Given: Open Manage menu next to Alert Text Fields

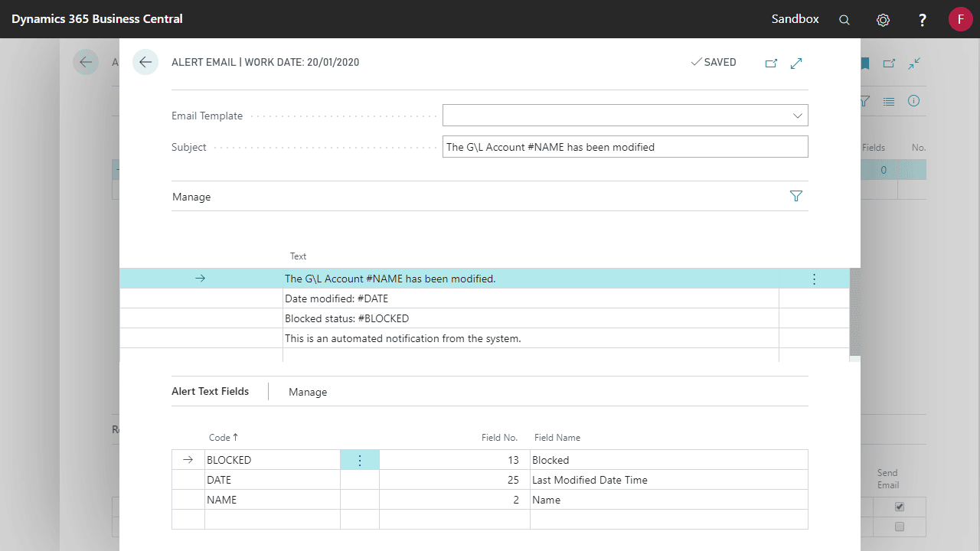Looking at the screenshot, I should tap(308, 392).
